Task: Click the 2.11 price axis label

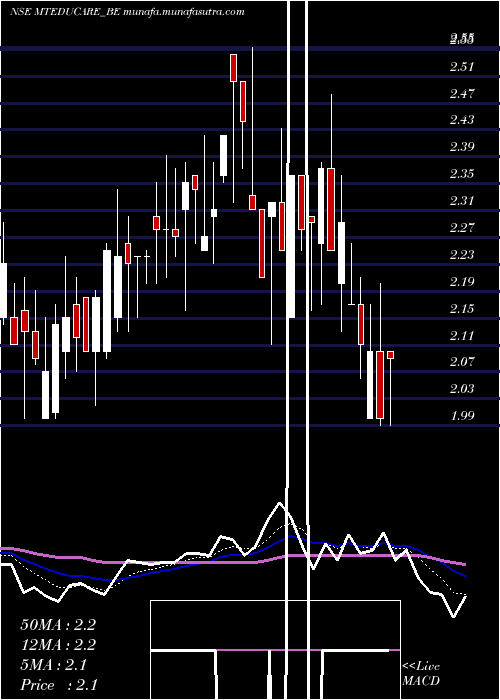Action: (x=462, y=336)
